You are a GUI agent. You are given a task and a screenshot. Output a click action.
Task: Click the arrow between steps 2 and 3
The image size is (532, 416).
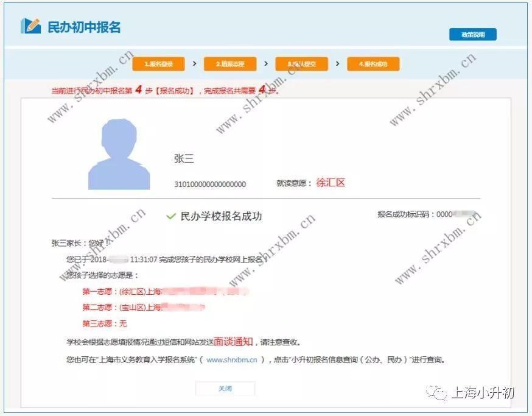tap(266, 63)
